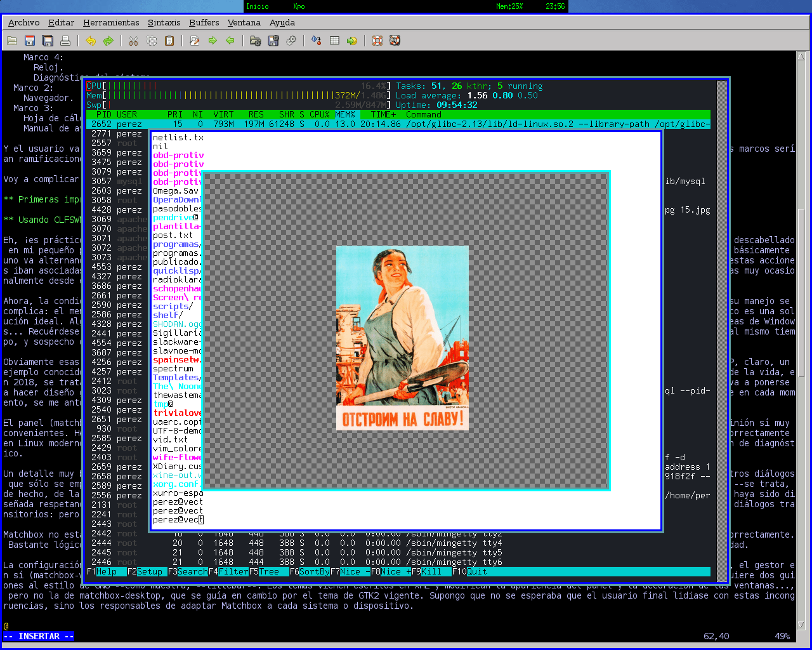Click the Make toolbar icon
Viewport: 812px width, 650px height.
tap(316, 41)
